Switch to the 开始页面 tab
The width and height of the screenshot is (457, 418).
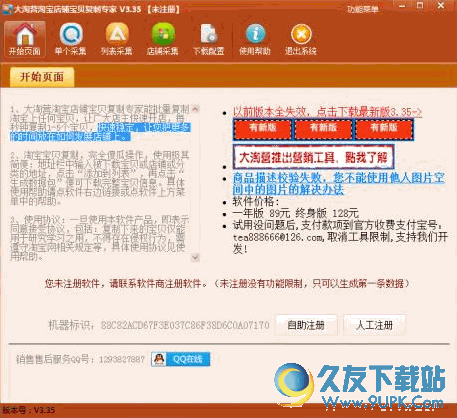(x=42, y=77)
